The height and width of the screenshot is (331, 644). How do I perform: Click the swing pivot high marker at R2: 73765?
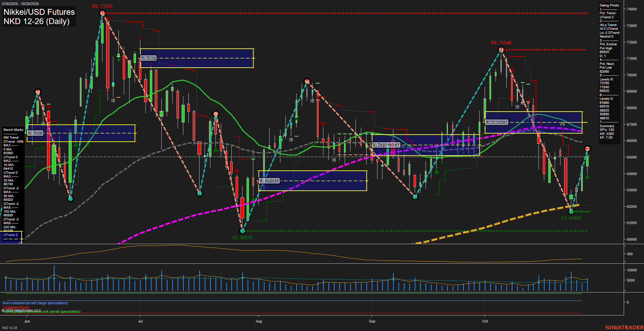[x=102, y=13]
